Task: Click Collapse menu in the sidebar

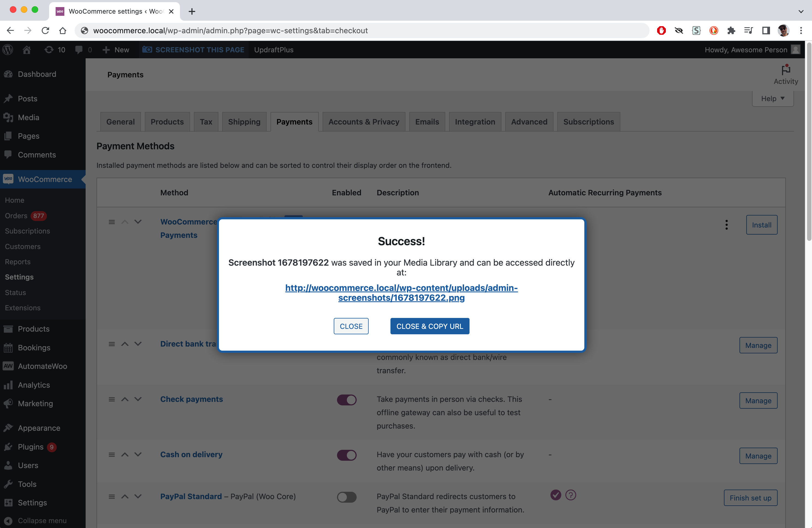Action: pyautogui.click(x=42, y=520)
